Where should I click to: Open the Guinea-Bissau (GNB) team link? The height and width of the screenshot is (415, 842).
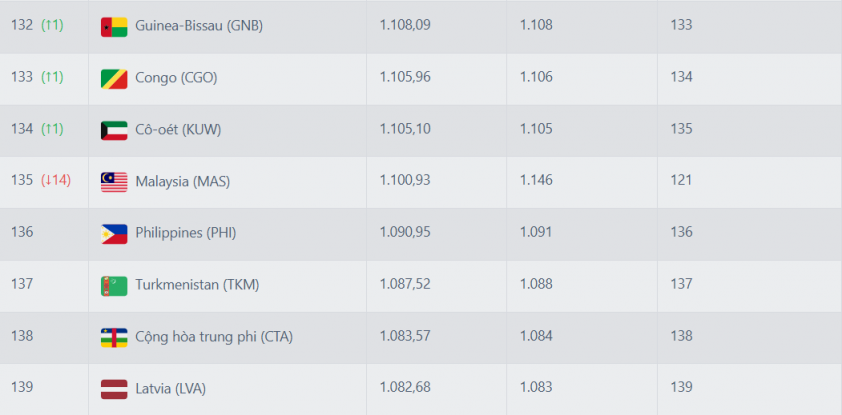(198, 25)
